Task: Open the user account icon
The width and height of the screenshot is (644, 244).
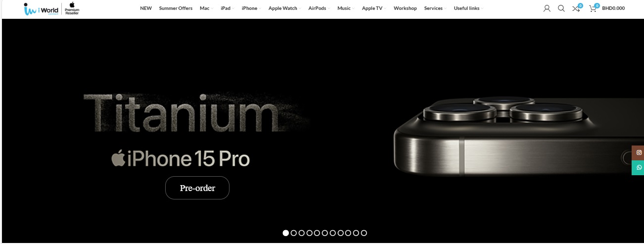Action: 547,8
